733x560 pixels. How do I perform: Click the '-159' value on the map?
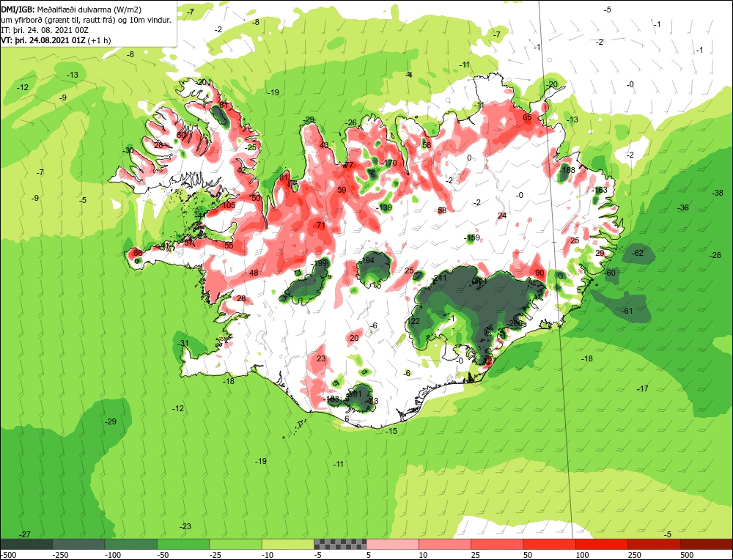[x=472, y=238]
